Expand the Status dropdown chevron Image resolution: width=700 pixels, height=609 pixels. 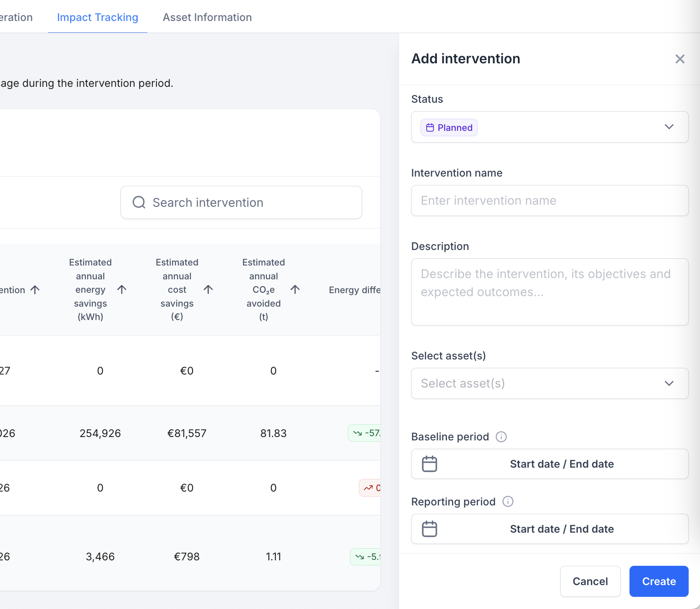coord(669,127)
